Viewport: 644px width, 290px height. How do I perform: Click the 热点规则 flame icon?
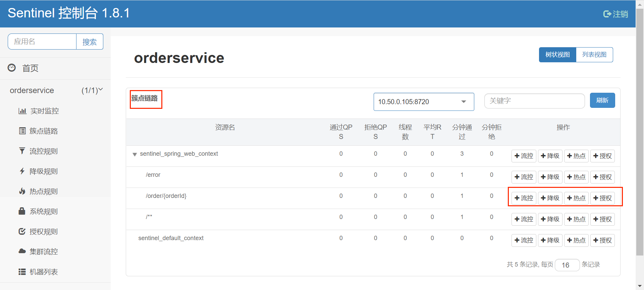(22, 191)
